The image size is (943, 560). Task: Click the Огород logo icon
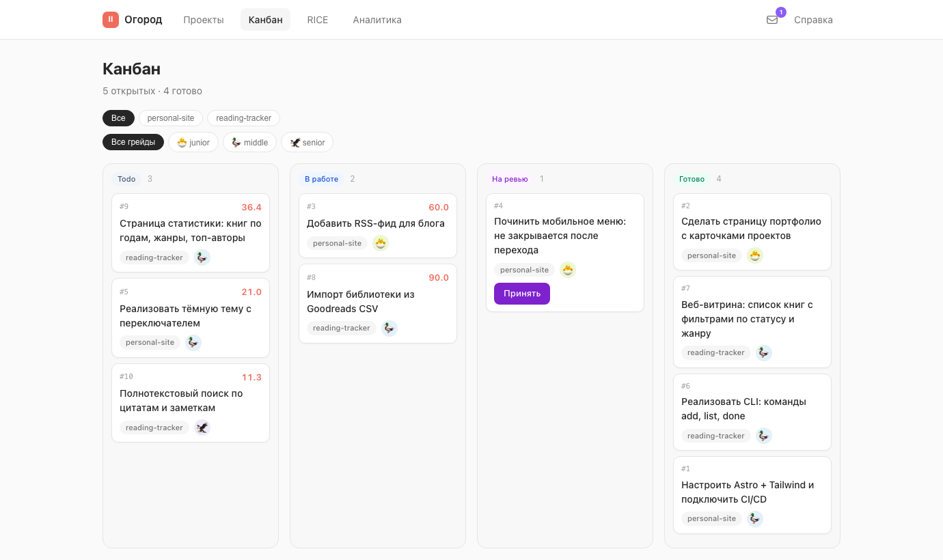click(111, 20)
